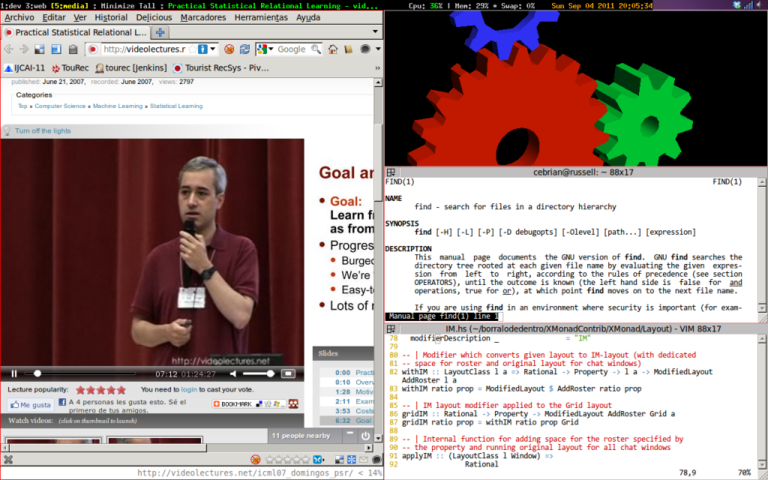Bookmark this page with the star icon
This screenshot has height=480, width=768.
192,49
